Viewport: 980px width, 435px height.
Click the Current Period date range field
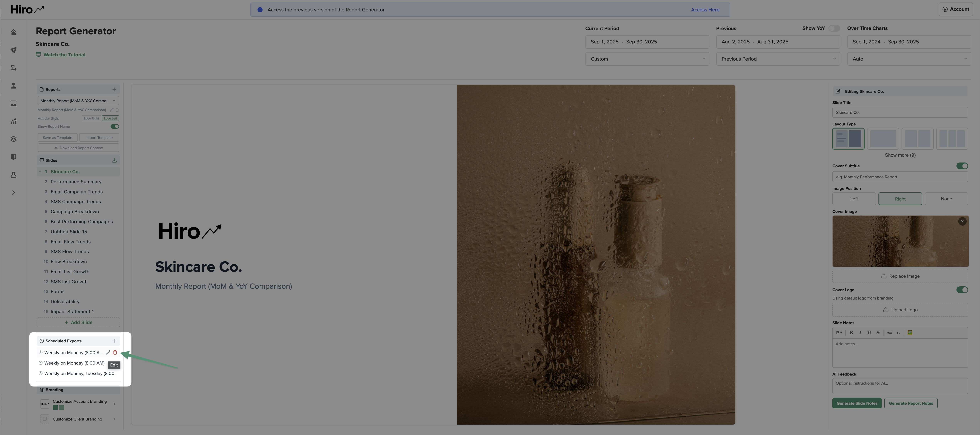click(x=647, y=42)
